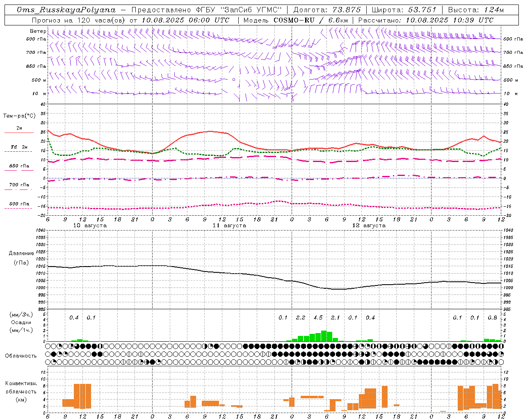The image size is (525, 420).
Task: Select the "Осадки" precipitation label
Action: (x=21, y=322)
